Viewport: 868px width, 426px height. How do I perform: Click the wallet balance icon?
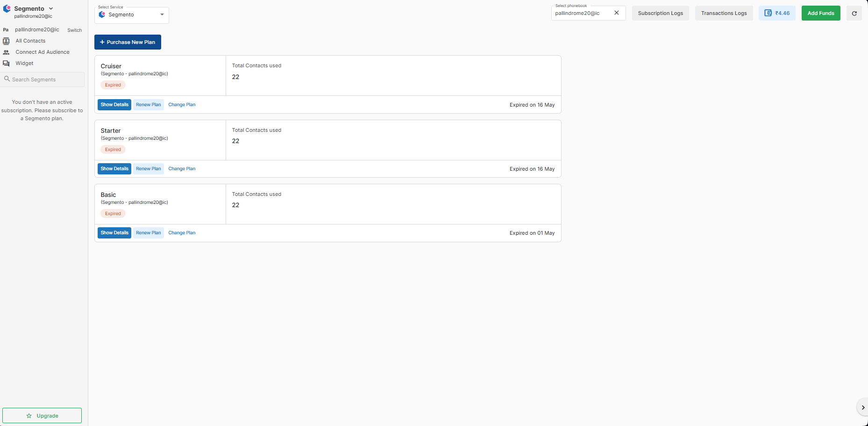pyautogui.click(x=768, y=13)
